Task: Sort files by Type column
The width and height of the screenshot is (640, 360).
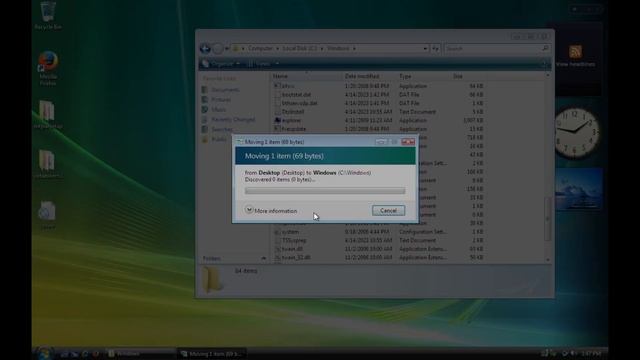Action: [405, 76]
